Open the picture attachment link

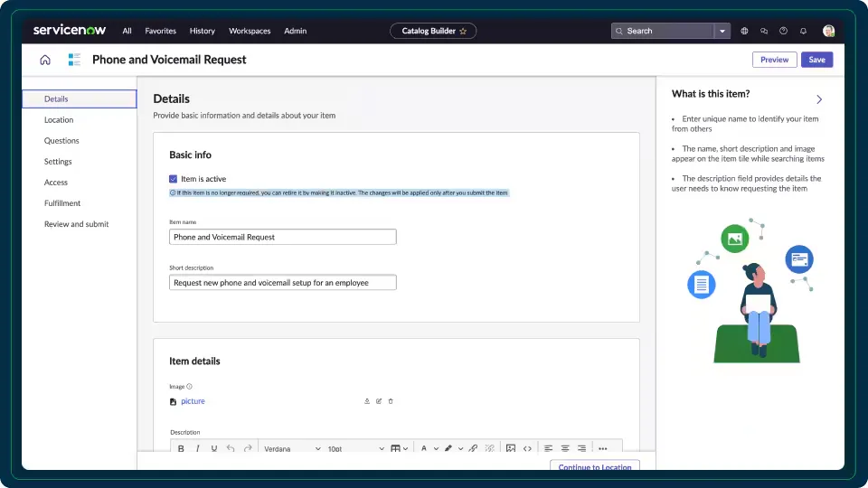[193, 401]
